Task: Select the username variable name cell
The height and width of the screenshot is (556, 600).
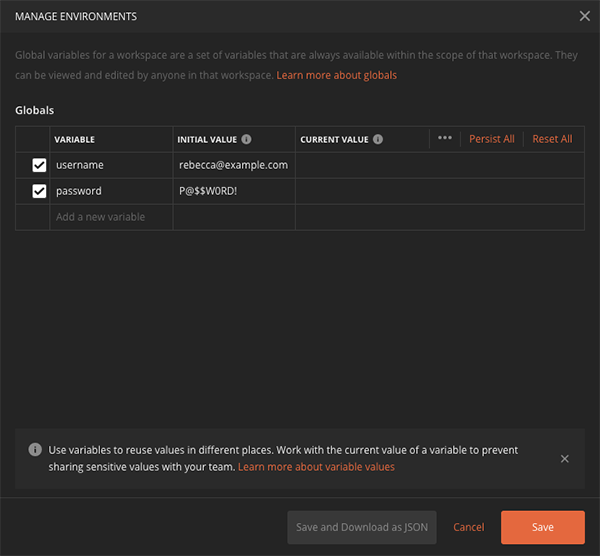Action: tap(111, 165)
